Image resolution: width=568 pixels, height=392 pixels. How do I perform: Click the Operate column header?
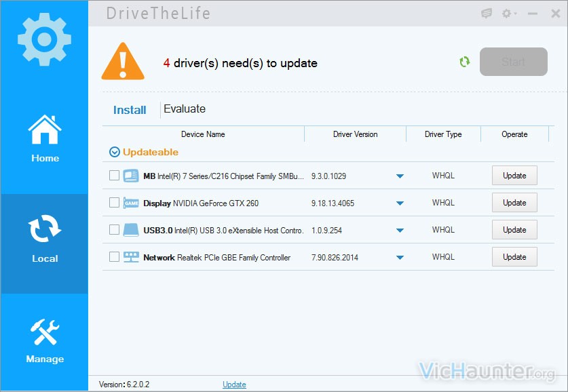(514, 134)
